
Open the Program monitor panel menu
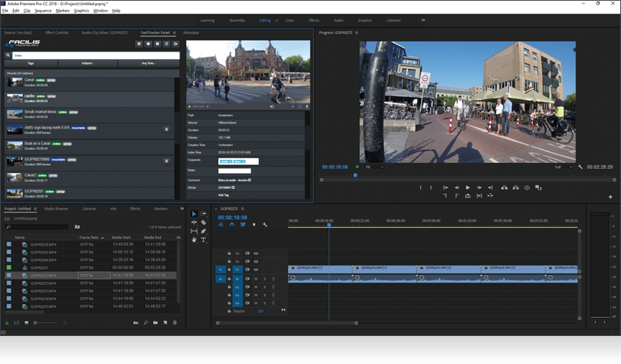coord(356,33)
